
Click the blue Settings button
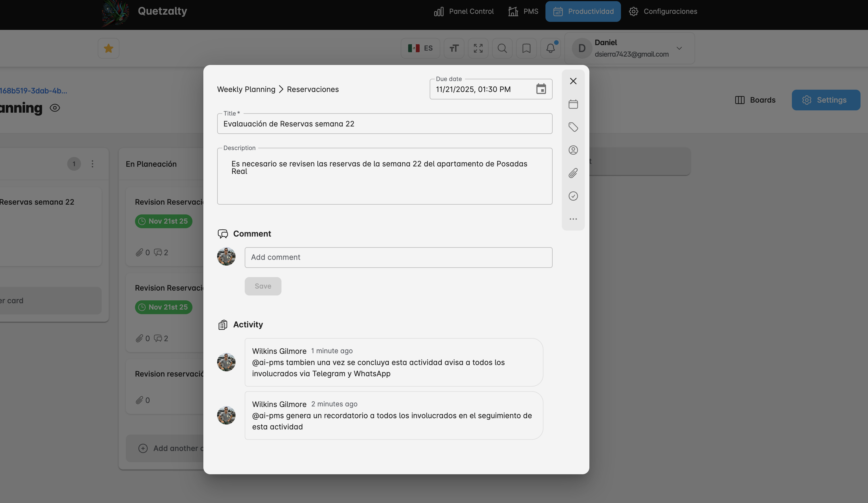point(825,100)
